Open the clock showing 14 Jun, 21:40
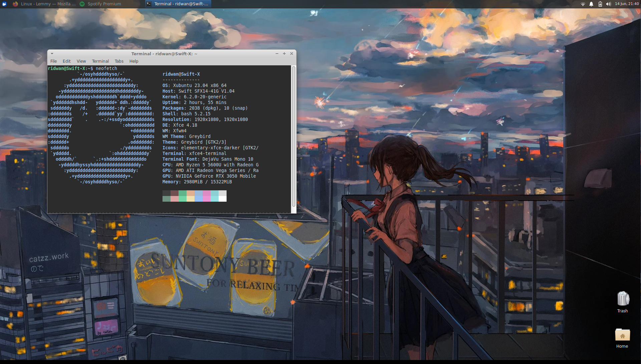The image size is (641, 364). (x=627, y=4)
